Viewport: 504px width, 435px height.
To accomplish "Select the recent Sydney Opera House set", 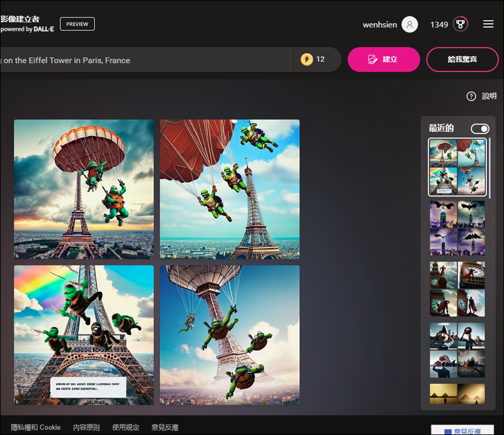I will point(457,350).
